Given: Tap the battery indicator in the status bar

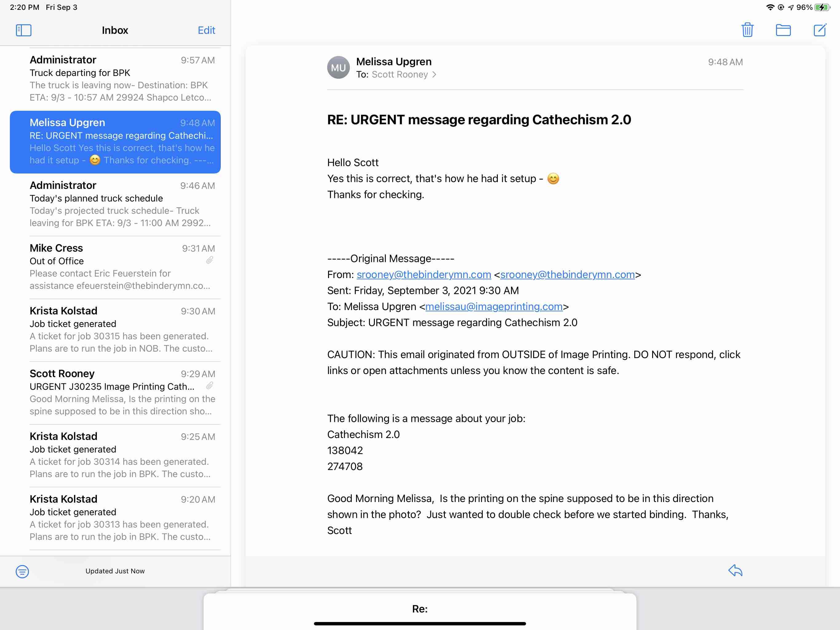Looking at the screenshot, I should tap(822, 7).
